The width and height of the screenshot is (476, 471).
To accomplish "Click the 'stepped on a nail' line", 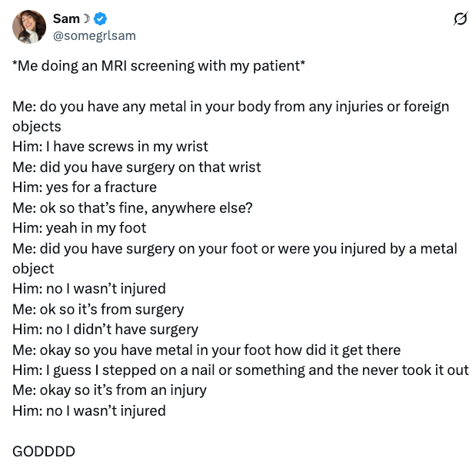I will pyautogui.click(x=240, y=370).
